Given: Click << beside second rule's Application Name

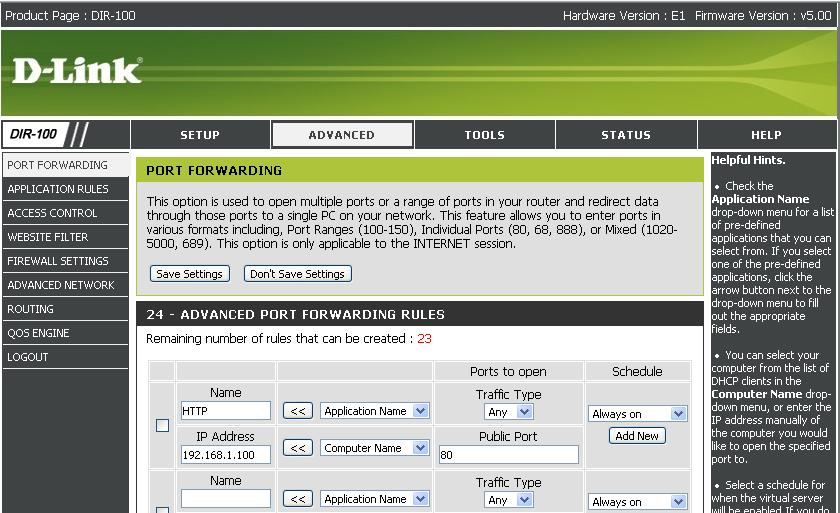Looking at the screenshot, I should [298, 499].
